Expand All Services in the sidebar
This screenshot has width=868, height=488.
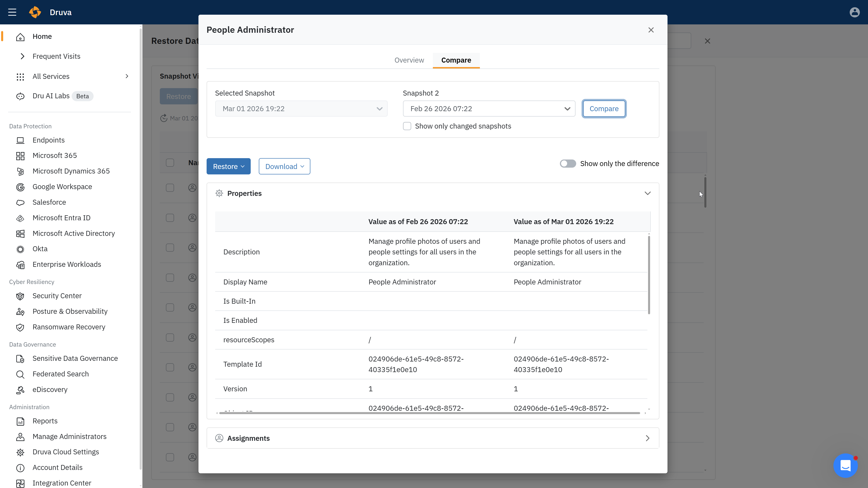point(127,76)
